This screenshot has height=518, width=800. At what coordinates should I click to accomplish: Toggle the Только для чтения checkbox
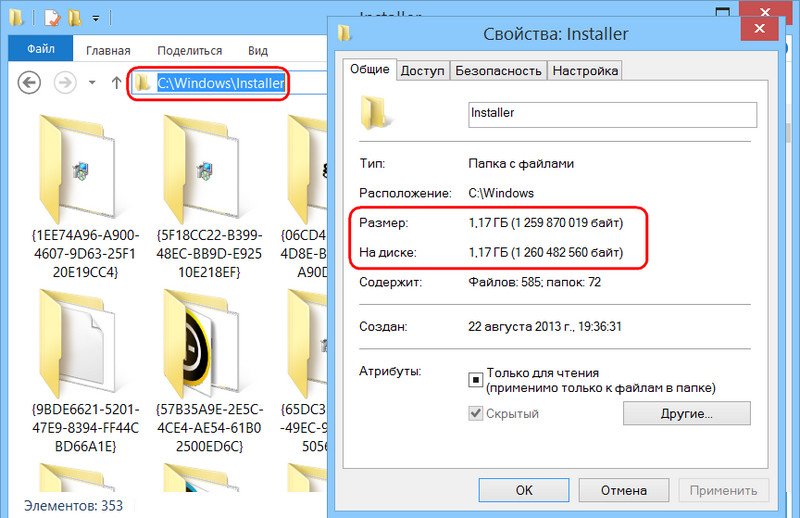tap(475, 380)
